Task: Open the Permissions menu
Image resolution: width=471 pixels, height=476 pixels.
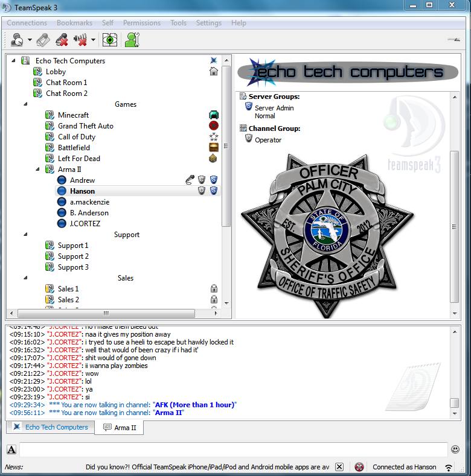Action: [x=142, y=23]
